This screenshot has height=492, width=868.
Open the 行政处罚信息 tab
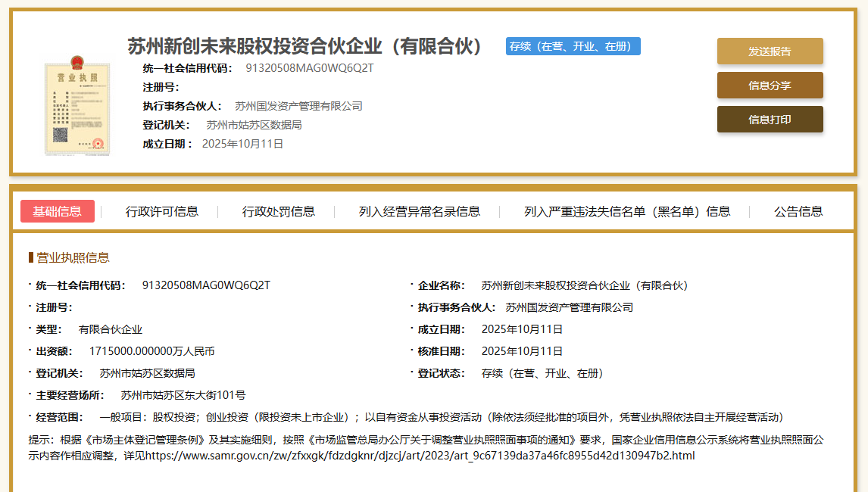coord(279,211)
